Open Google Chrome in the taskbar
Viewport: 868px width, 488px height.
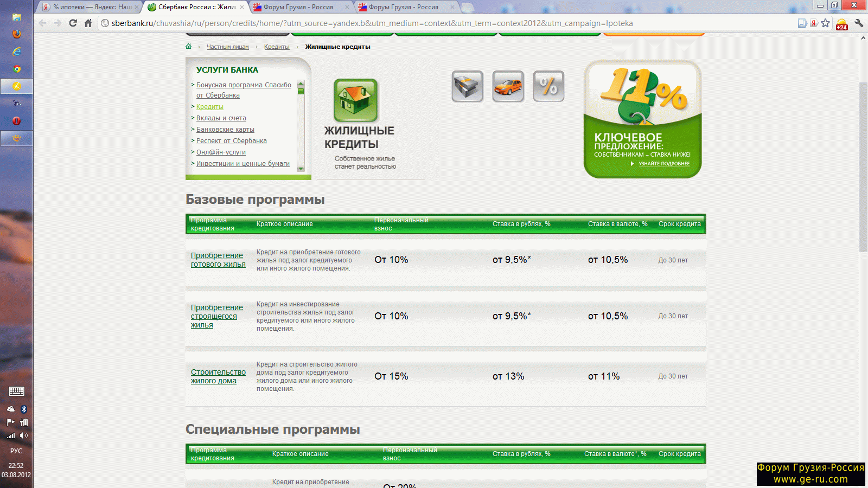(17, 69)
